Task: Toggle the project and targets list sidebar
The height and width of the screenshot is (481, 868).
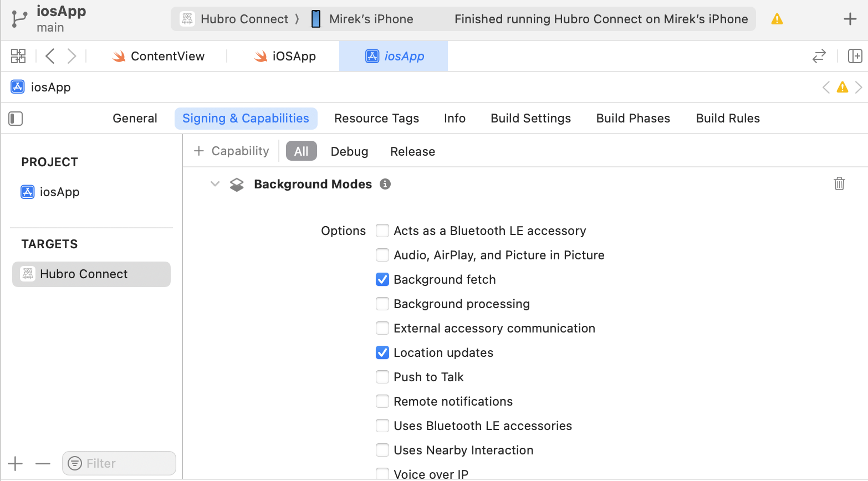Action: (16, 119)
